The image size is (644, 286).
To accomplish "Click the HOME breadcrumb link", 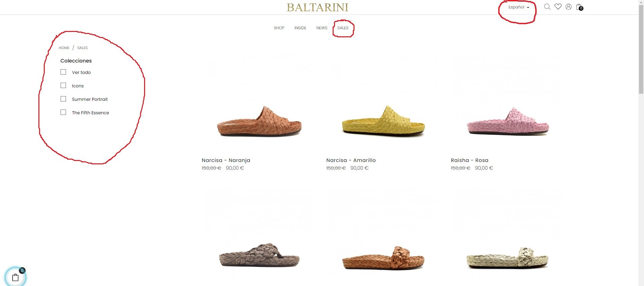I will [x=64, y=48].
